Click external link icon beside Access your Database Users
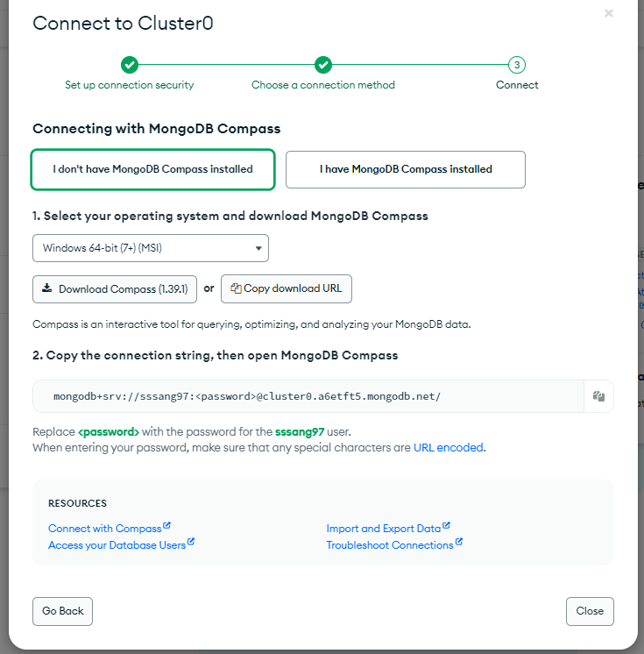 point(191,543)
